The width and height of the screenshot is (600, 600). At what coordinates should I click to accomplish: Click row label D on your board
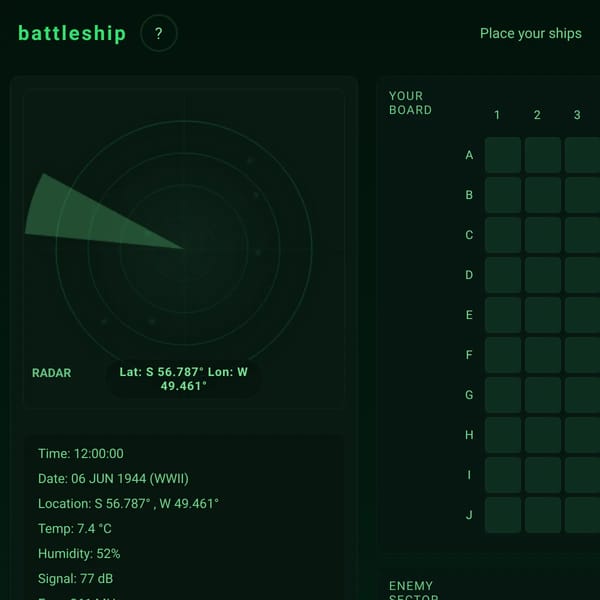coord(469,275)
